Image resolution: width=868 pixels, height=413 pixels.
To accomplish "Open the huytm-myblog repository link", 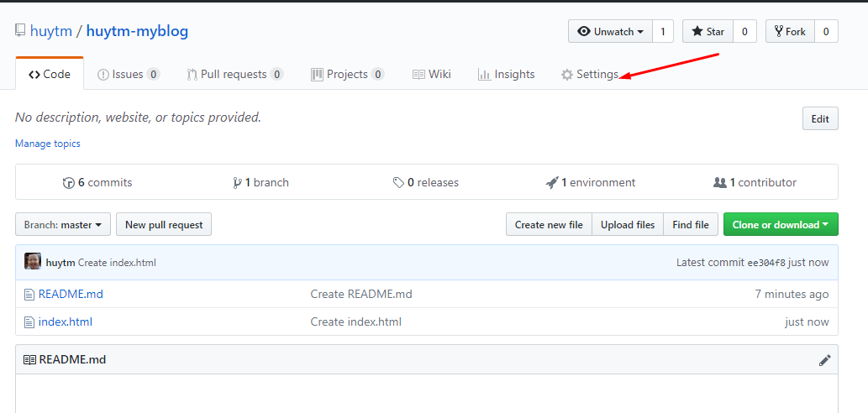I will click(x=137, y=31).
